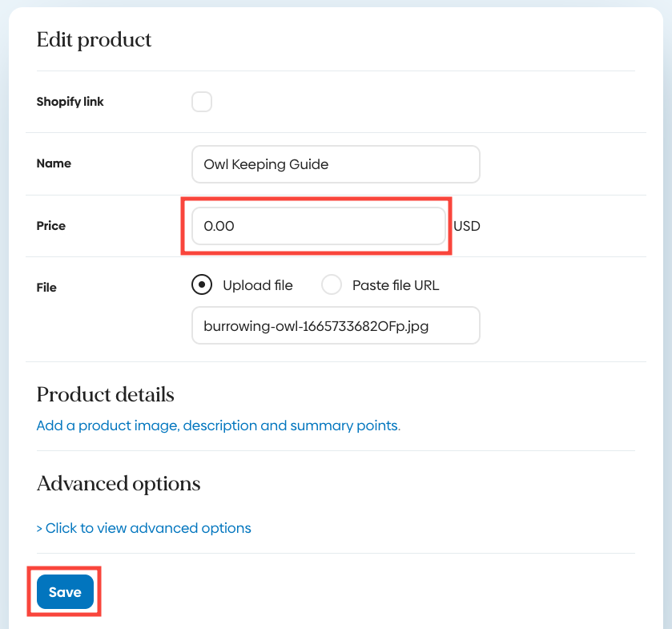Select the Paste file URL radio button
This screenshot has width=672, height=629.
(x=332, y=284)
